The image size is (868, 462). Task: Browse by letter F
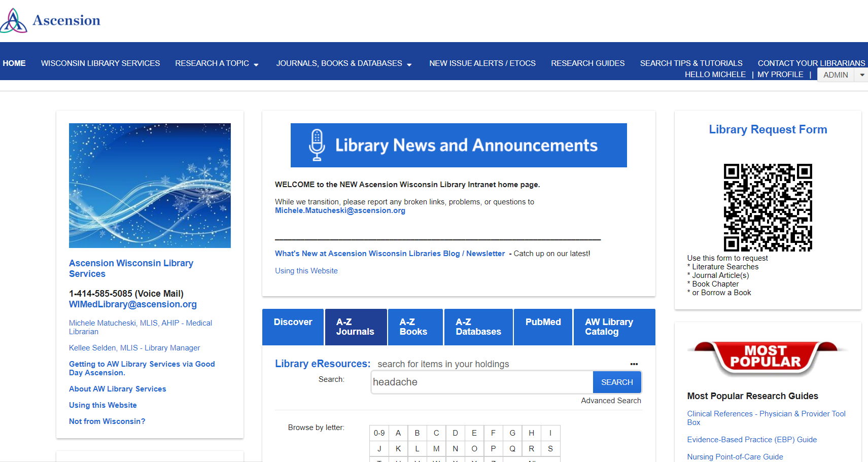coord(493,433)
